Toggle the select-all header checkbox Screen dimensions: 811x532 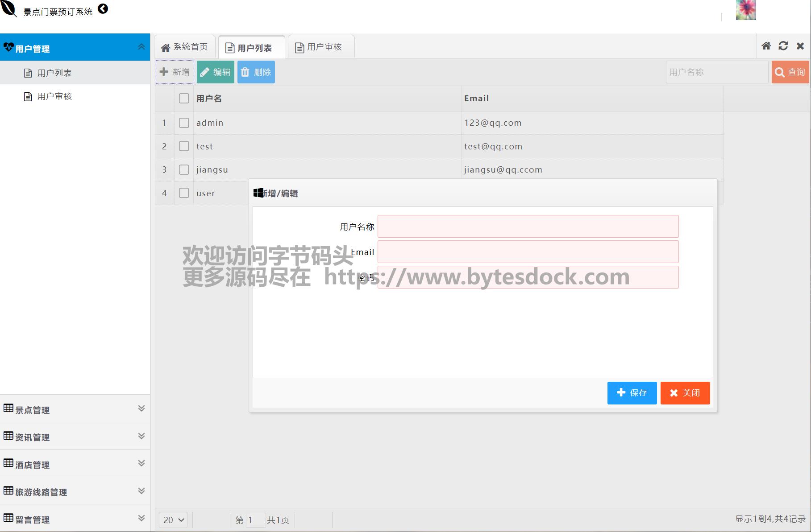pyautogui.click(x=184, y=99)
